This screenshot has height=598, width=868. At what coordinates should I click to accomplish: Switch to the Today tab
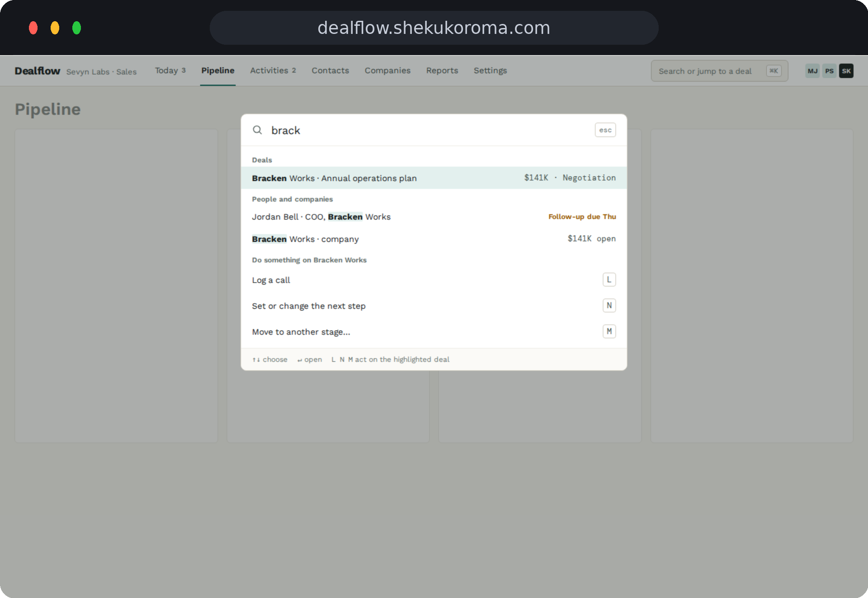[170, 71]
